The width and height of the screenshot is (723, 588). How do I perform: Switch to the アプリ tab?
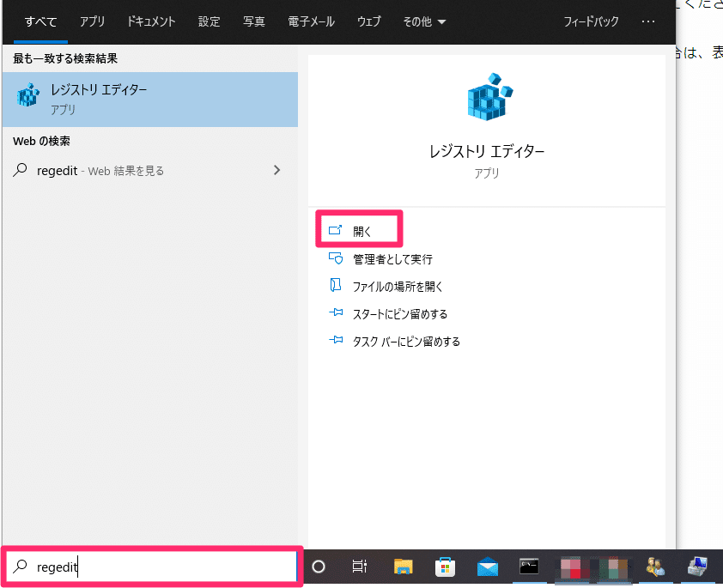coord(92,21)
